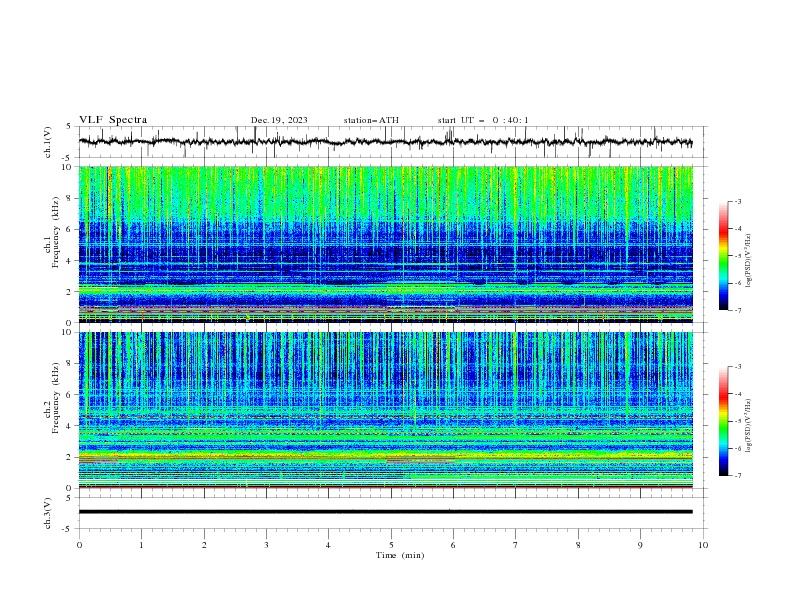Click the ch.2 spectrogram color scale bar
Image resolution: width=792 pixels, height=612 pixels.
723,421
